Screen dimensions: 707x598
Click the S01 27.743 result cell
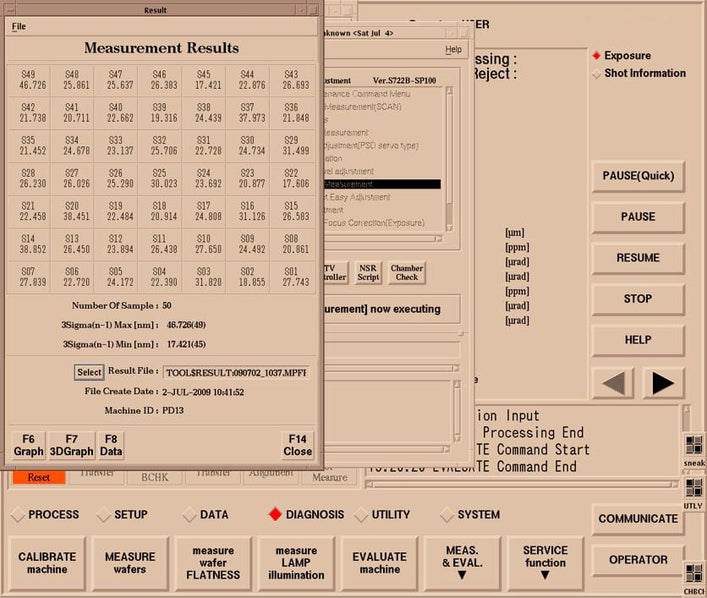291,277
